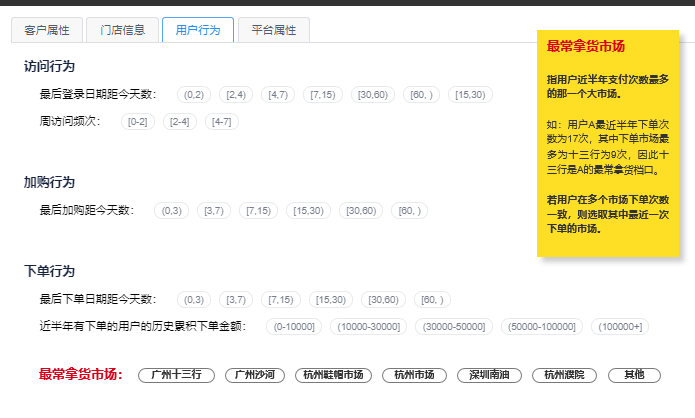Choose the 深圳南油 market
Viewport: 695px width, 418px height.
coord(489,375)
